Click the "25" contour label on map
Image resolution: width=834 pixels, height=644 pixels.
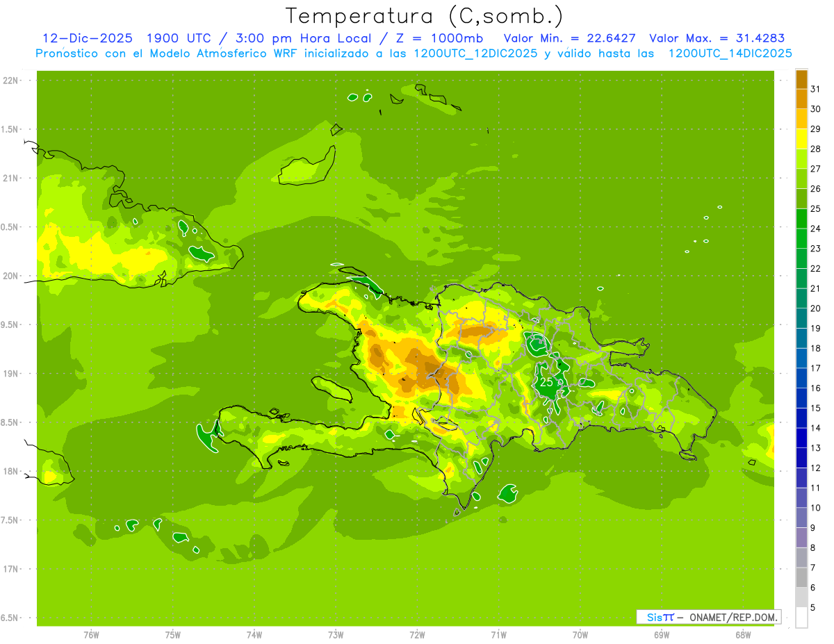(546, 382)
